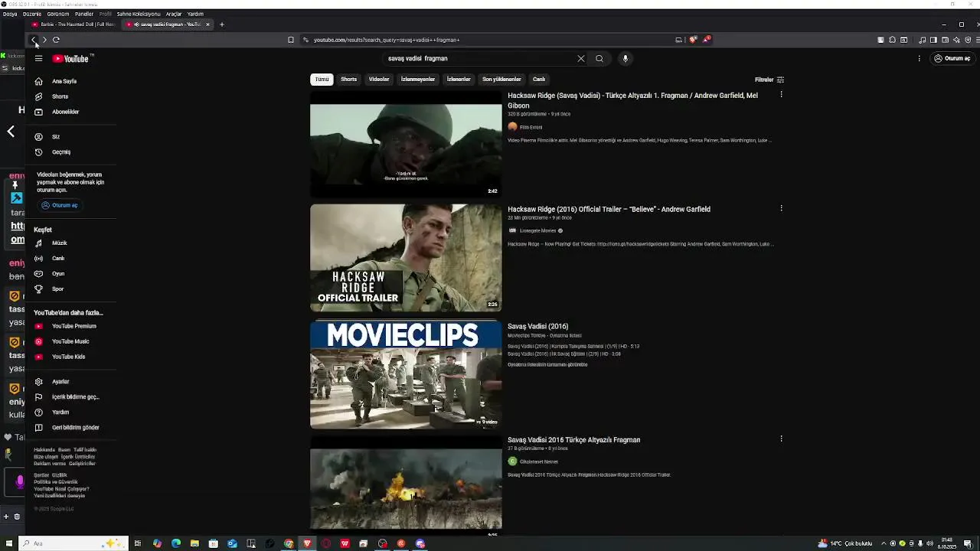Open the browser wallet icon
This screenshot has height=551, width=980.
coord(945,40)
